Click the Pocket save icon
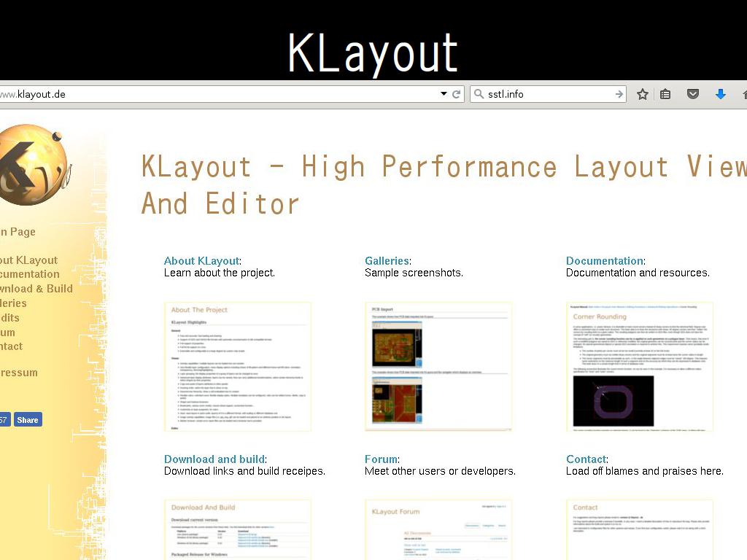 (x=693, y=94)
